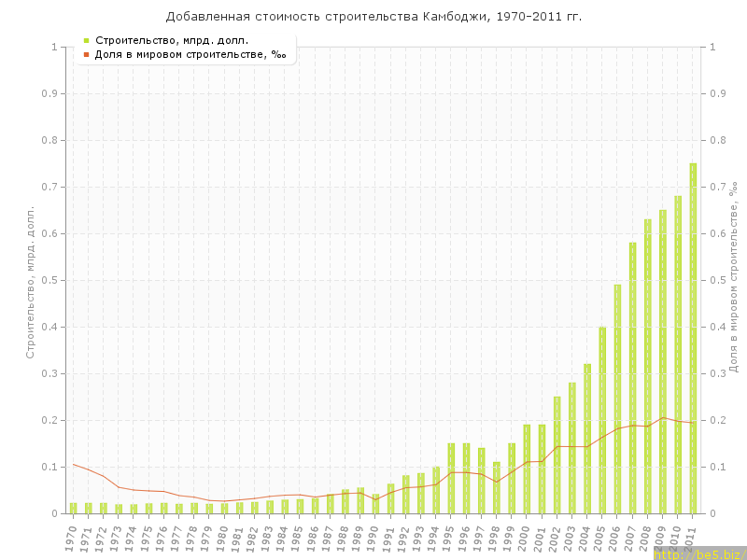Screen dimensions: 747x560
Task: Click the 1970 bar at chart start
Action: point(73,508)
